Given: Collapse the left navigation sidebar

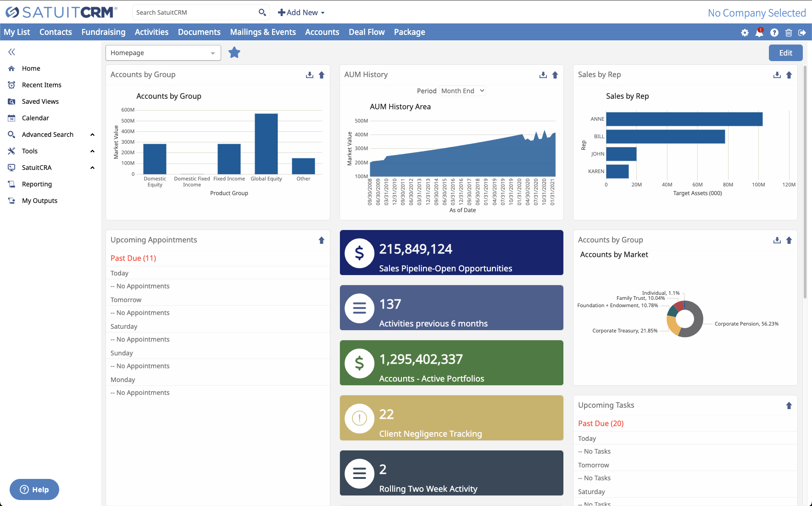Looking at the screenshot, I should pos(11,51).
